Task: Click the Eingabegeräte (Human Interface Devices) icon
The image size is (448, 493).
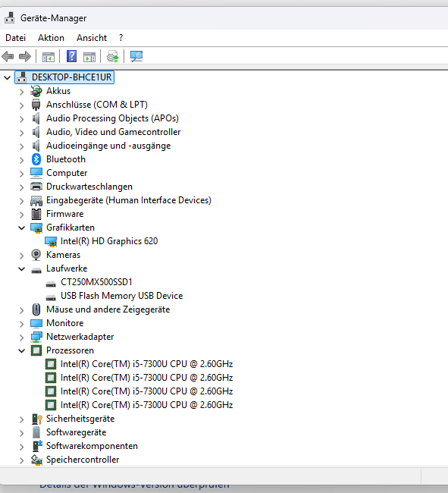Action: point(36,200)
